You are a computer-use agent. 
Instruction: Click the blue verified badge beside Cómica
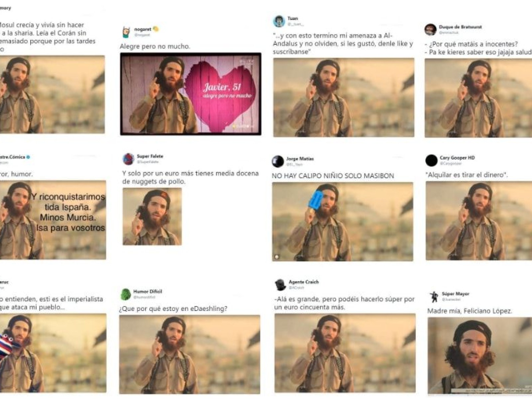(x=28, y=157)
